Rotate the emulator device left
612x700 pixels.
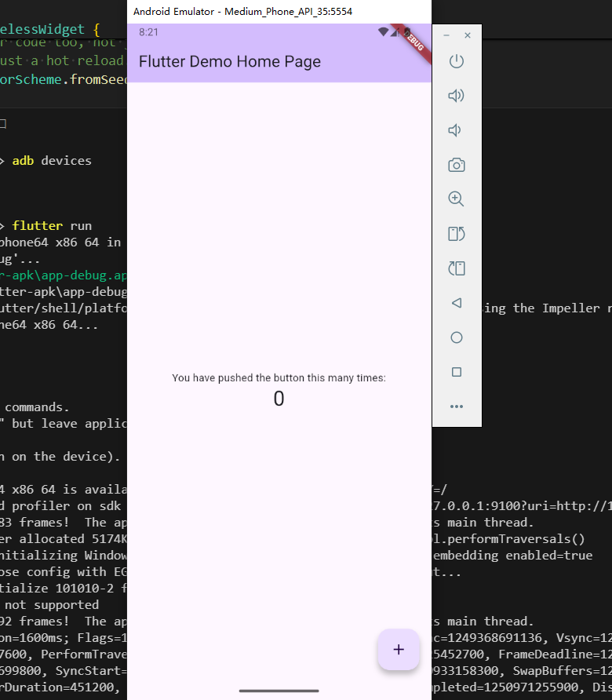pyautogui.click(x=456, y=233)
